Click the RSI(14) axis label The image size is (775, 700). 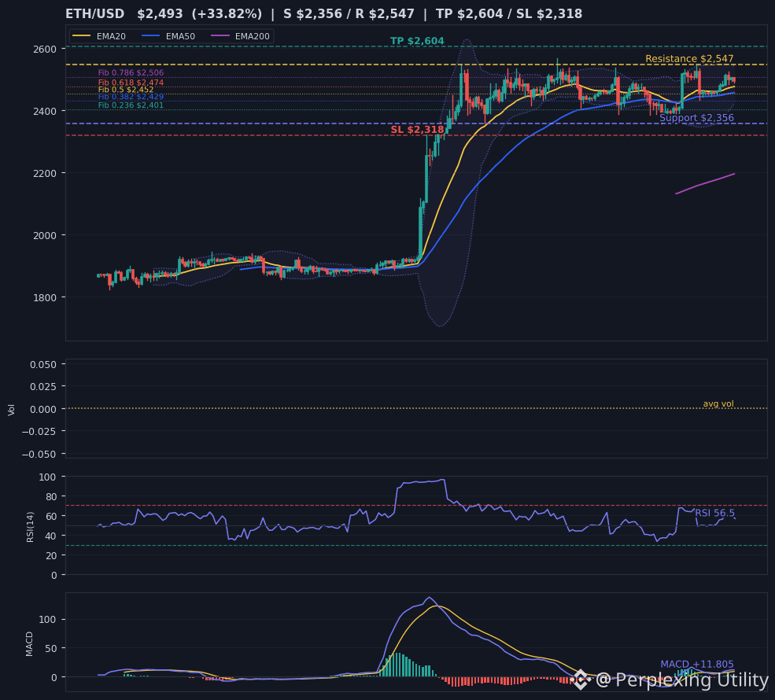(30, 527)
